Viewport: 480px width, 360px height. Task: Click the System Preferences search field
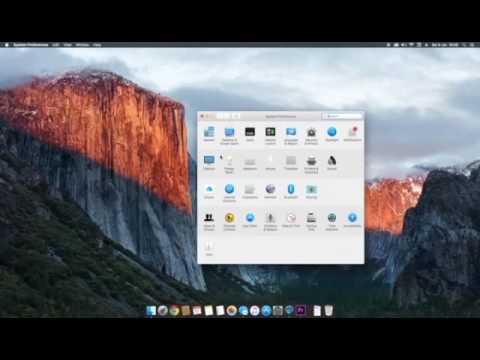(342, 116)
